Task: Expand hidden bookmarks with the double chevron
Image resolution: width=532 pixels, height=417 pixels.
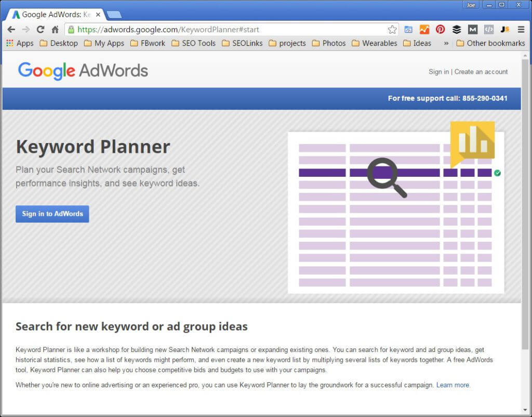Action: [446, 43]
